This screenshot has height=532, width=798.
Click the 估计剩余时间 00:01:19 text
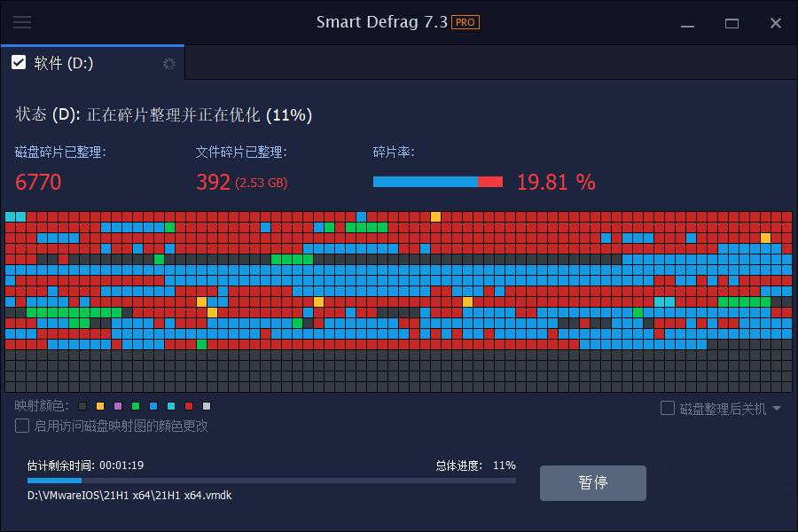[x=85, y=465]
